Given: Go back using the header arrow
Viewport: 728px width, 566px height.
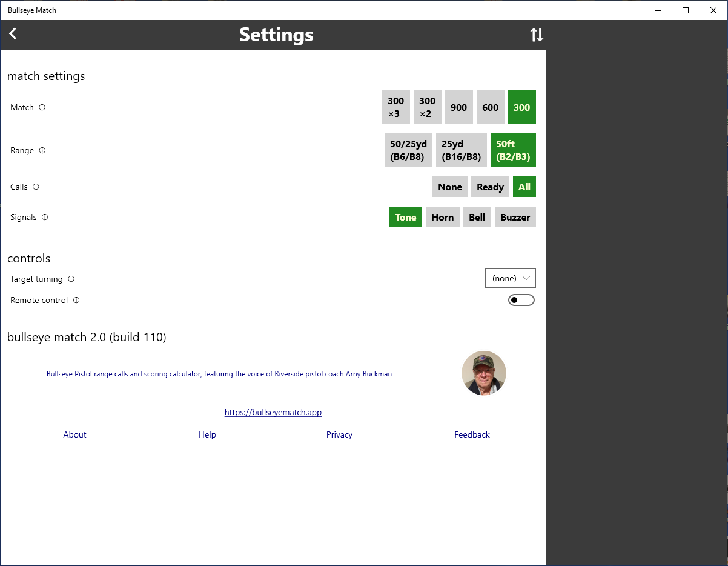Looking at the screenshot, I should click(x=13, y=34).
